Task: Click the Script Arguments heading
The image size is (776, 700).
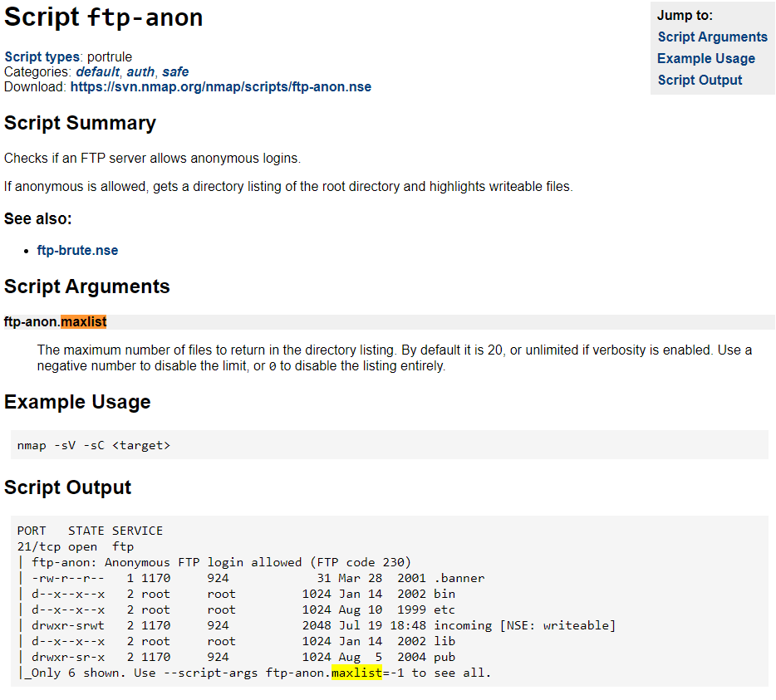Action: (86, 286)
